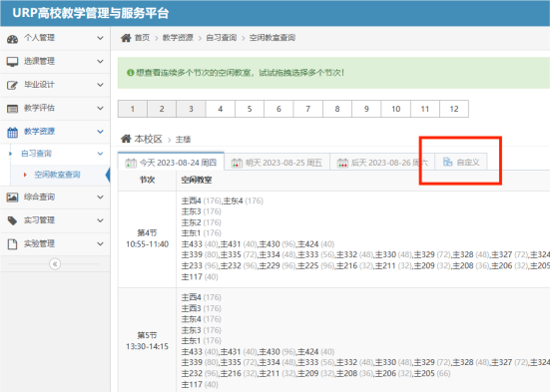Click the icon on the 自定义 tab
Viewport: 551px width, 392px height.
[447, 162]
